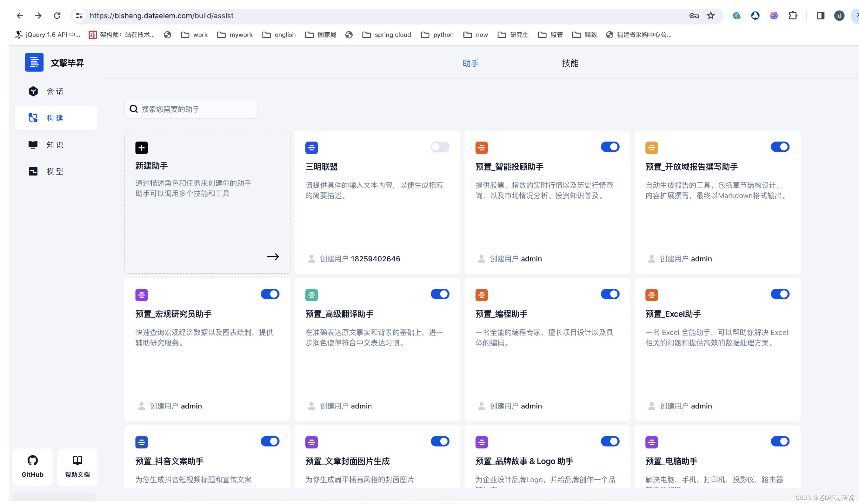Screen dimensions: 859x504
Task: Click the orange icon of 预置_编程助手
Action: coord(482,295)
